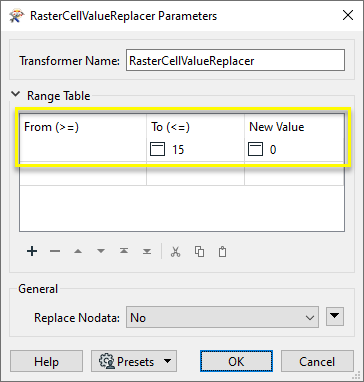Add a new row with plus icon
The image size is (364, 382).
point(32,251)
